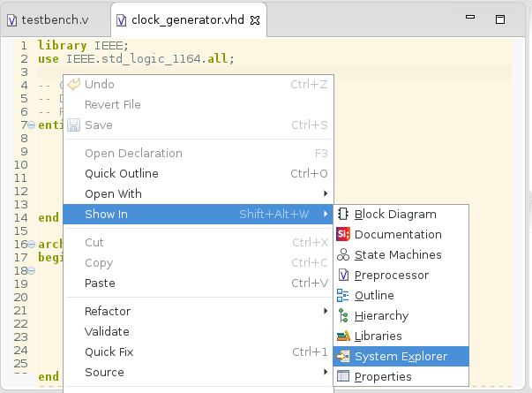
Task: Click line number 25 in the gutter
Action: pos(20,364)
